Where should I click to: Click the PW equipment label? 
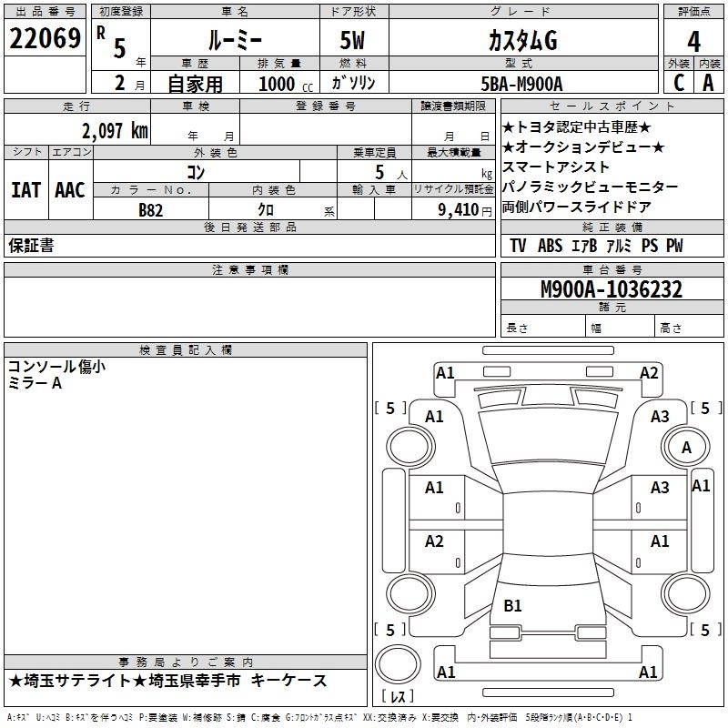pyautogui.click(x=674, y=246)
